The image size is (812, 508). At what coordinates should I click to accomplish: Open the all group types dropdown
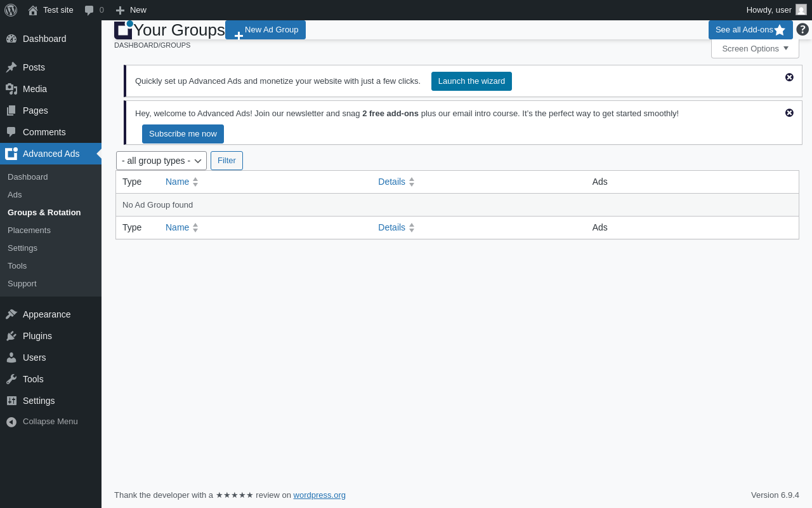coord(161,161)
